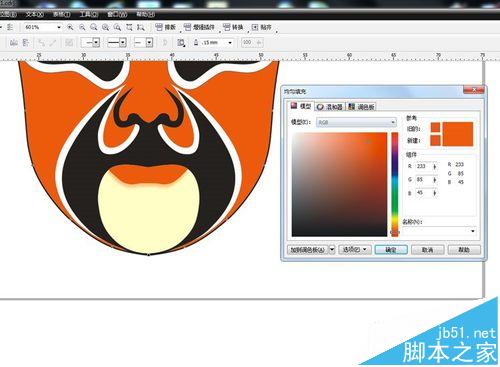Expand the 601% zoom level dropdown
500x367 pixels.
tap(59, 27)
